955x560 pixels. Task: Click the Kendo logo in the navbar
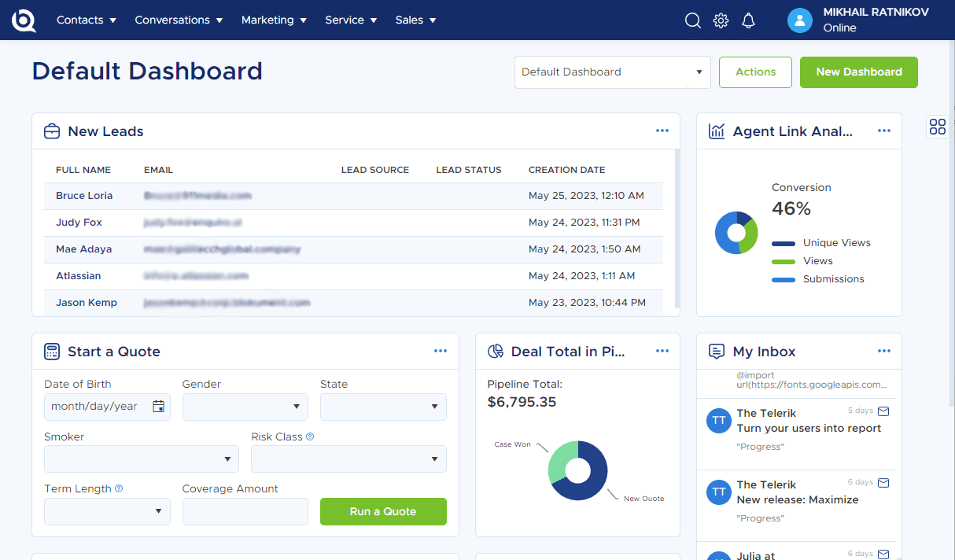(x=23, y=20)
